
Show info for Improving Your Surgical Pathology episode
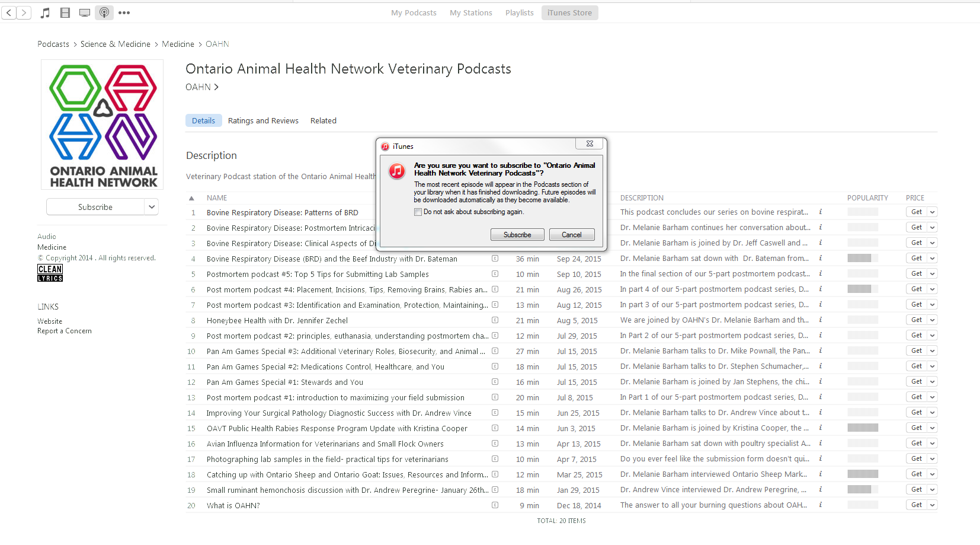coord(820,412)
